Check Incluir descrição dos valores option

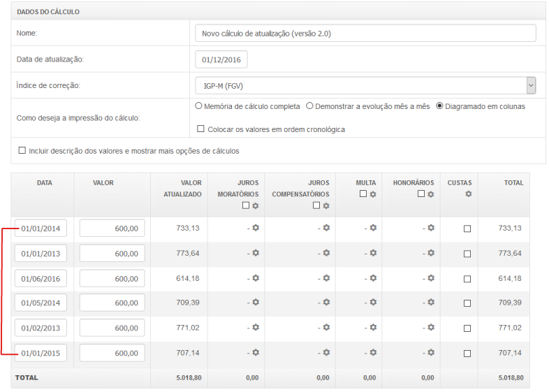coord(22,151)
